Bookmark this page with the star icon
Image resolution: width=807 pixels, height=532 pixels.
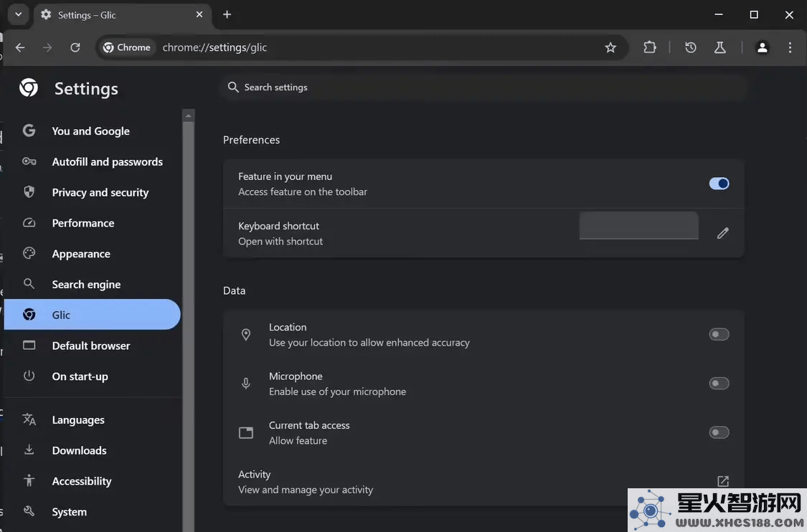[x=610, y=47]
